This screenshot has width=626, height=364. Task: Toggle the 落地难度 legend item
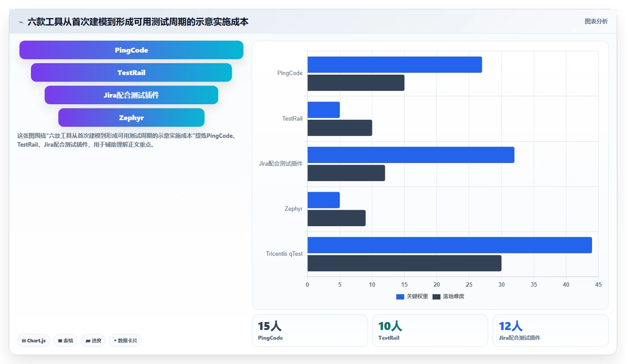(448, 296)
